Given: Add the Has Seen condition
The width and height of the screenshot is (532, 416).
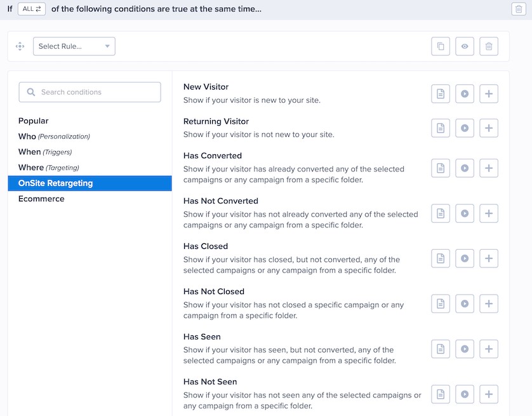Looking at the screenshot, I should pos(489,349).
